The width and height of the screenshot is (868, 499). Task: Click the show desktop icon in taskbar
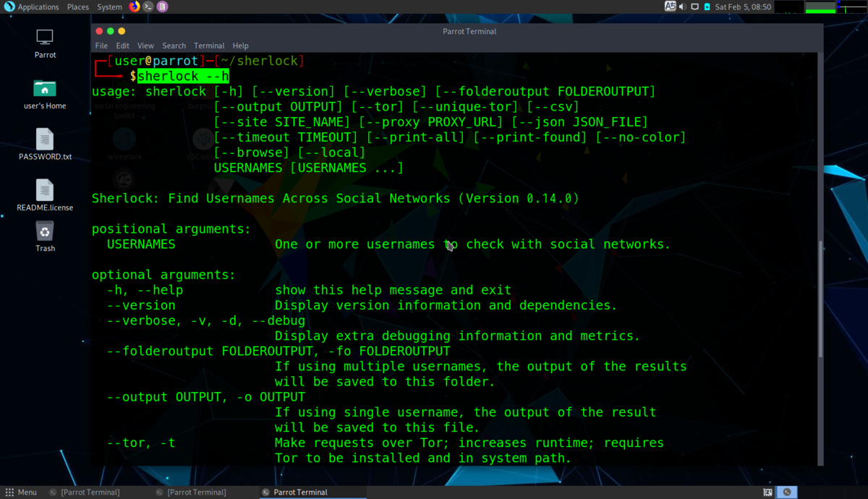point(767,492)
